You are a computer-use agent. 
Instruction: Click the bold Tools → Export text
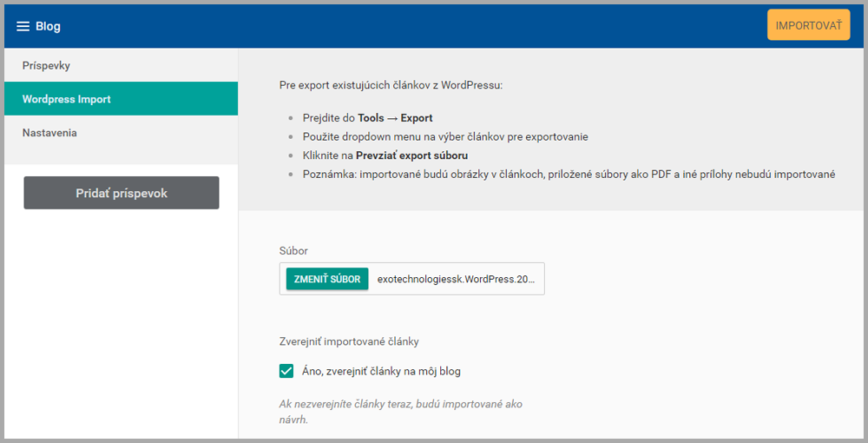395,118
